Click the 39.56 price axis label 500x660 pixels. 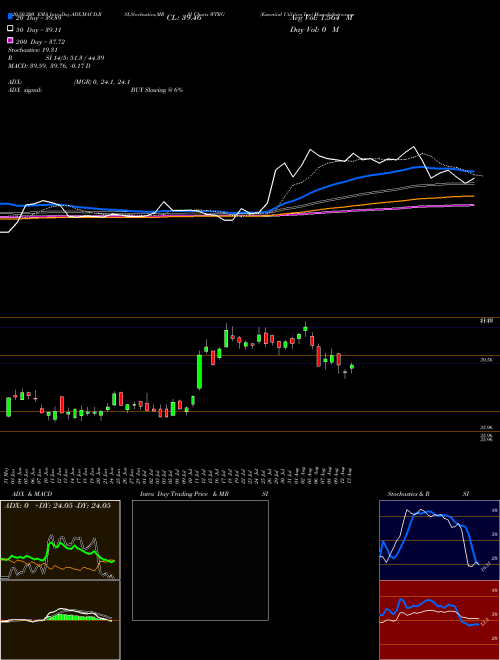pos(486,360)
